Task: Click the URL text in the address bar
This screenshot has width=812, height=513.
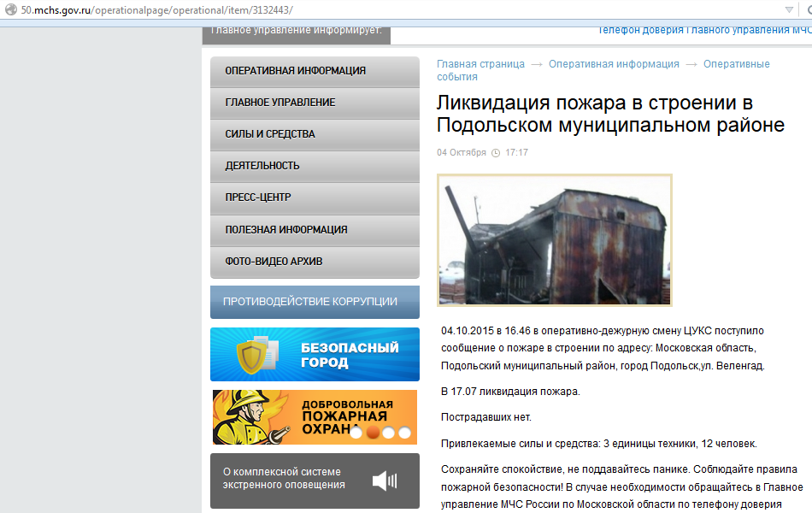Action: tap(156, 9)
